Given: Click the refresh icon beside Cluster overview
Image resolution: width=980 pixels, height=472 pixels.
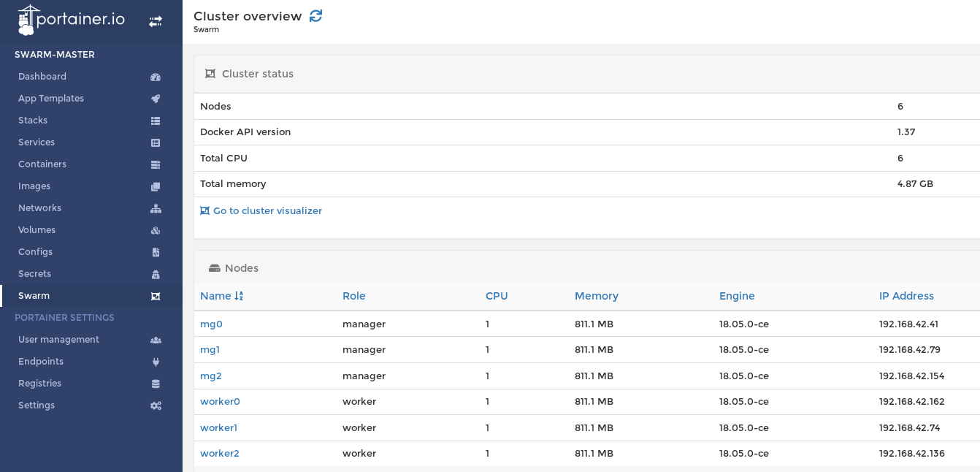Looking at the screenshot, I should [315, 16].
